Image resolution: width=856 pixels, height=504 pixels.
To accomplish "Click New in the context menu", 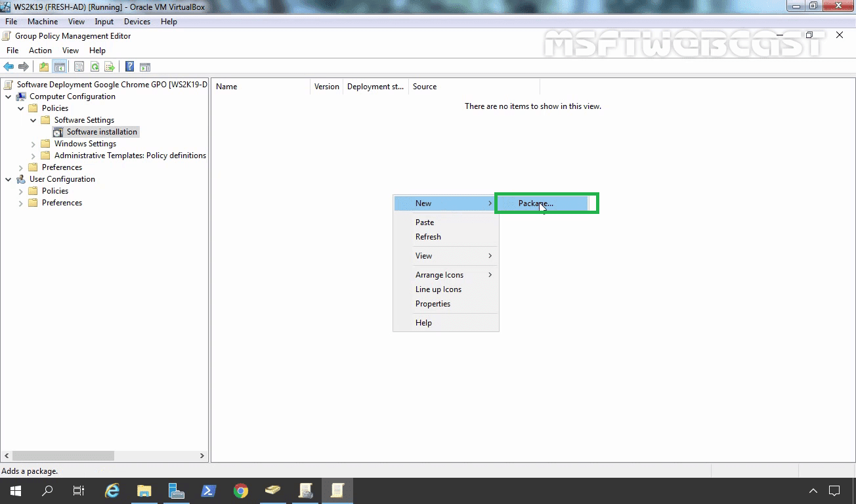I will [x=445, y=203].
